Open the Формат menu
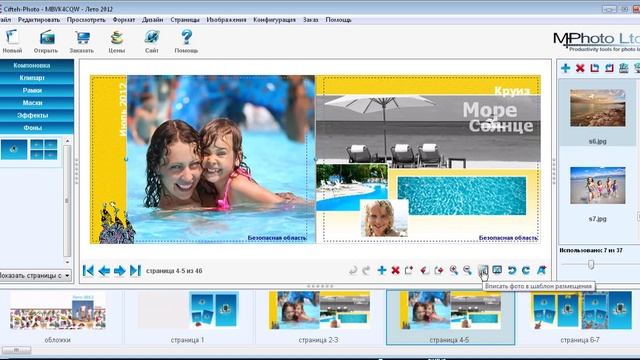640x360 pixels. [x=124, y=20]
